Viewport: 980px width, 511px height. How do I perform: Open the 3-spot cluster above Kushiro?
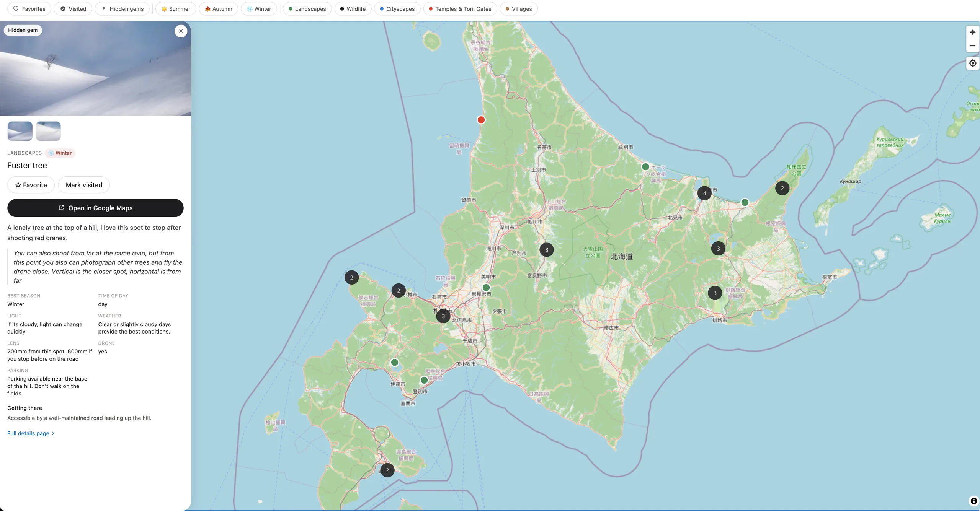click(715, 293)
